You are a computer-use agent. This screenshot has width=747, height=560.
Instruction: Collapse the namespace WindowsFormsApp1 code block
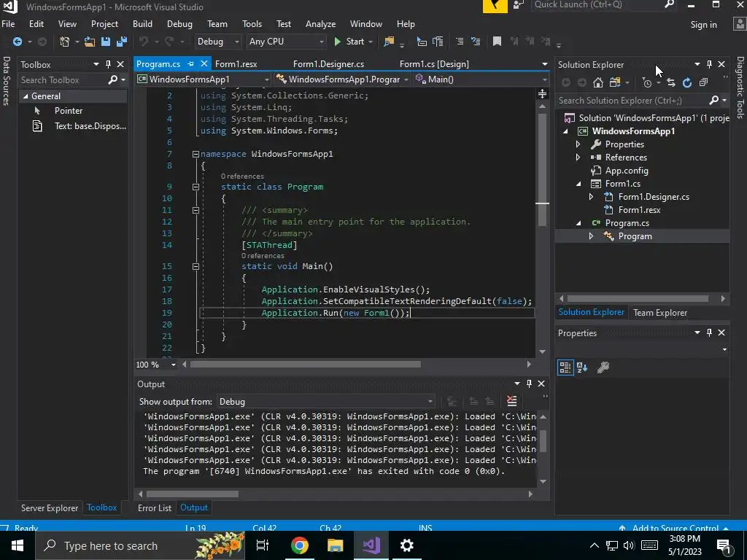tap(196, 155)
